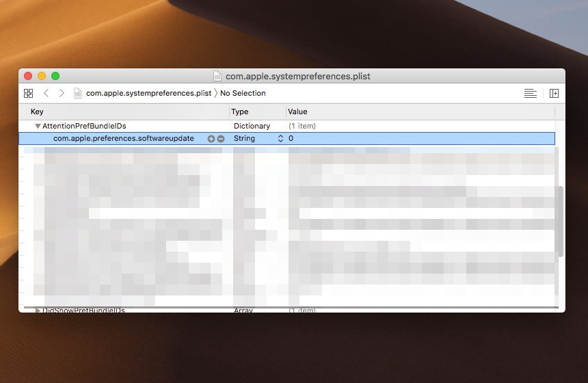Viewport: 588px width, 383px height.
Task: Click the window title com.apple.systempreferences.plist
Action: [x=297, y=76]
